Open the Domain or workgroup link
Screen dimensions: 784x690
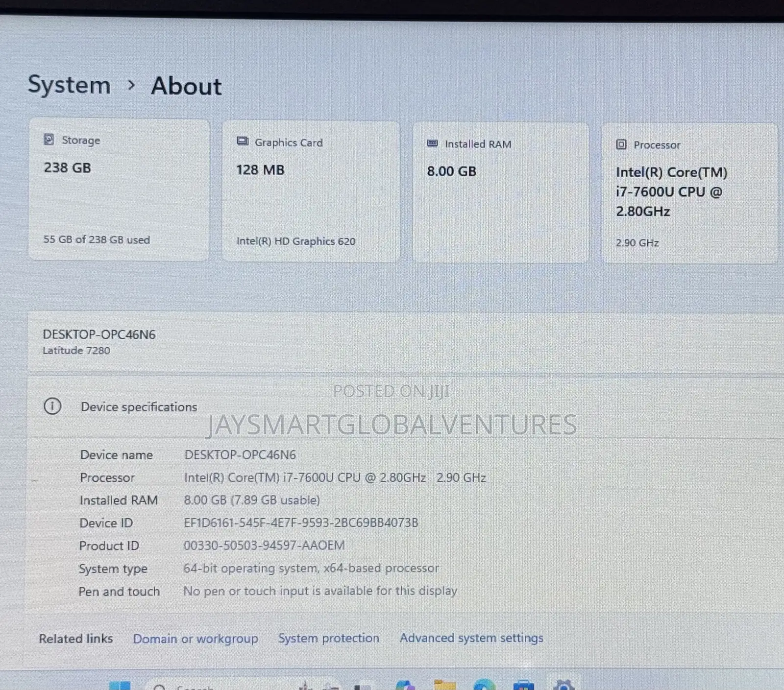[196, 639]
